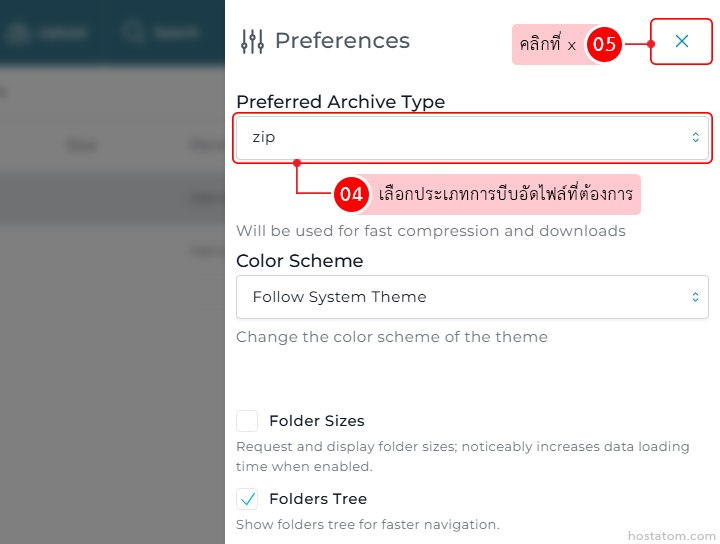Open the Color Scheme dropdown
This screenshot has width=720, height=544.
click(472, 297)
